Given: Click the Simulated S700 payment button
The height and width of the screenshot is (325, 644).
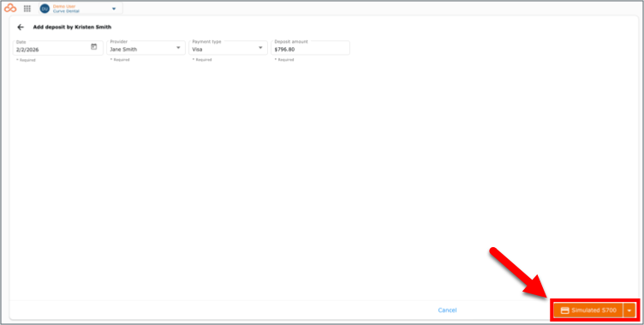Looking at the screenshot, I should [x=588, y=310].
